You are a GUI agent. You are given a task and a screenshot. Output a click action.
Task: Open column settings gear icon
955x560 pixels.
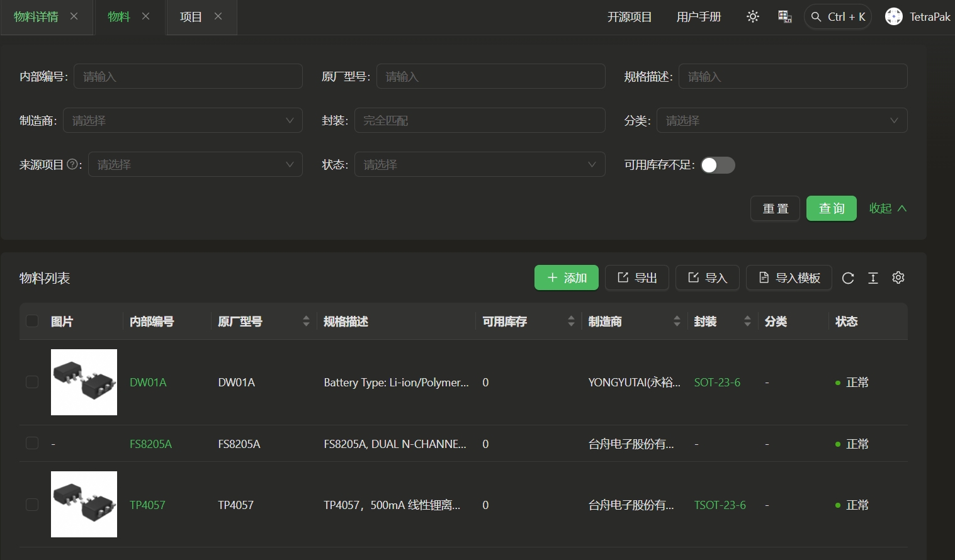click(x=898, y=277)
